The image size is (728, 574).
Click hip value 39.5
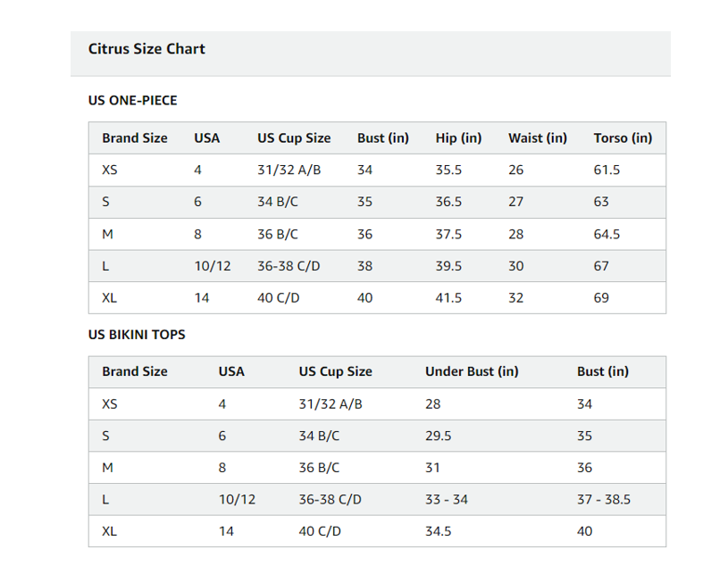click(x=448, y=266)
